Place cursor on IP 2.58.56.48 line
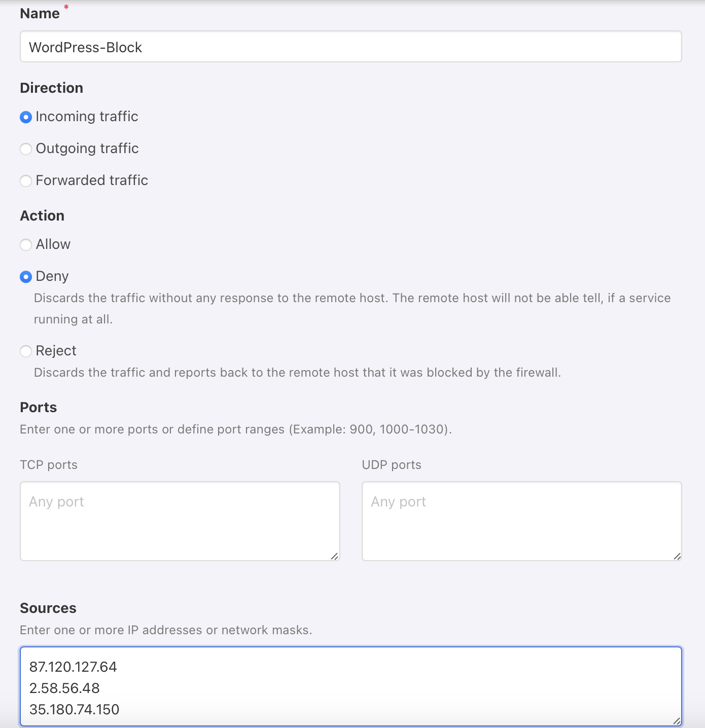Screen dimensions: 705x728 [64, 688]
